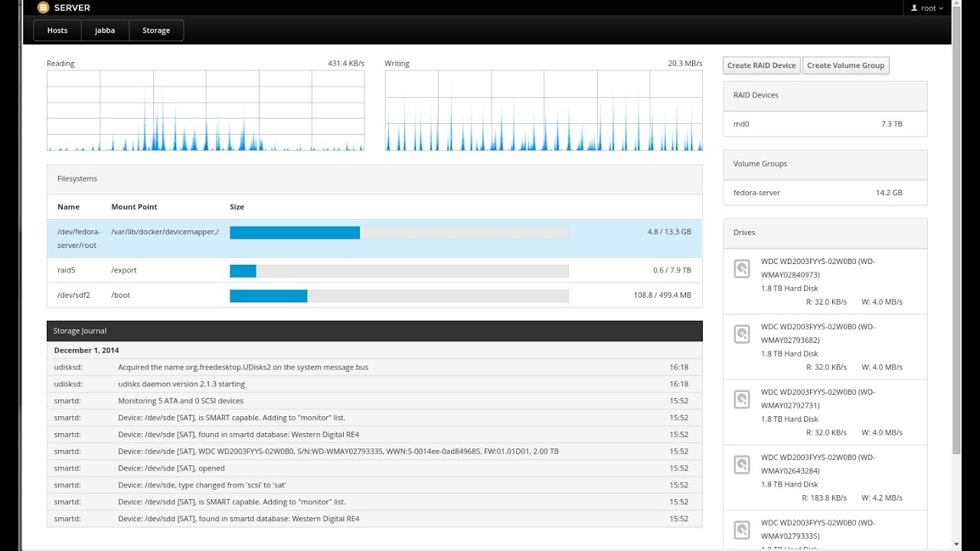Switch to the Hosts tab
The width and height of the screenshot is (980, 551).
tap(57, 31)
